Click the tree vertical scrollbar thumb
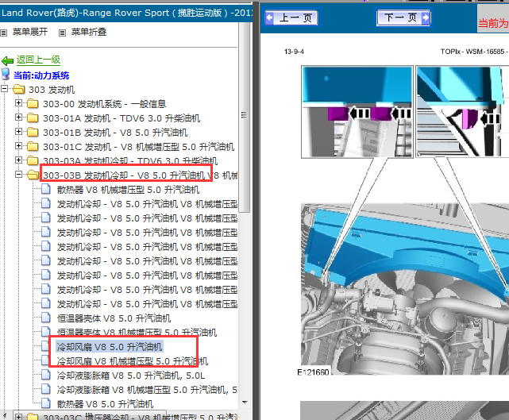The width and height of the screenshot is (509, 420). (245, 118)
